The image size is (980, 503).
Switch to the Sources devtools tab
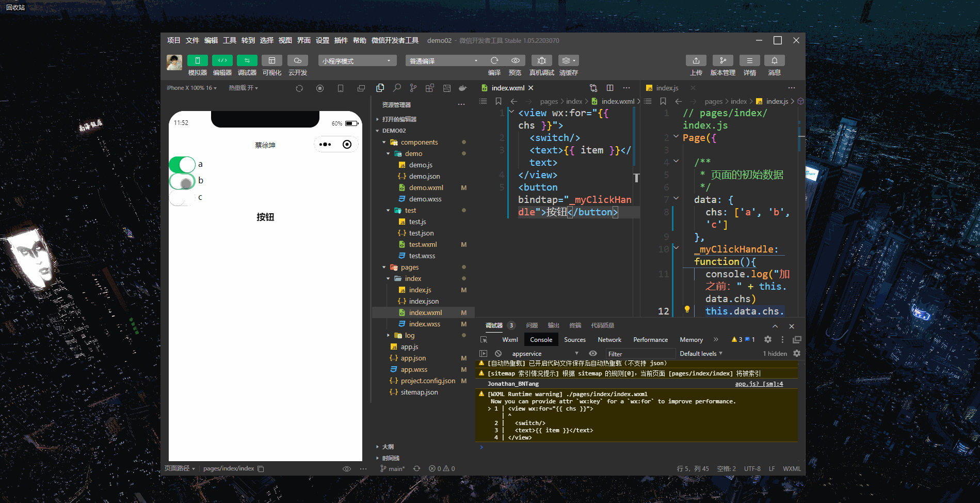[x=575, y=339]
